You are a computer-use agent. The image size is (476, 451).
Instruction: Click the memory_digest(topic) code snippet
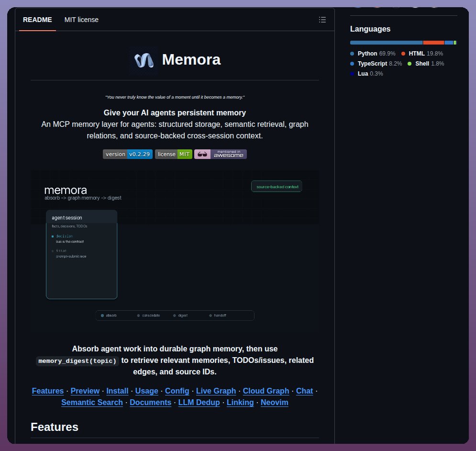click(77, 361)
